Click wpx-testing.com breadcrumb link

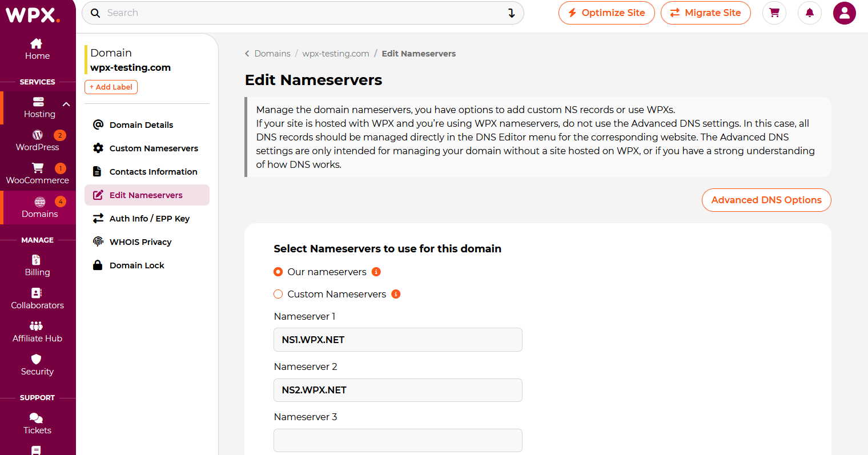(x=336, y=54)
